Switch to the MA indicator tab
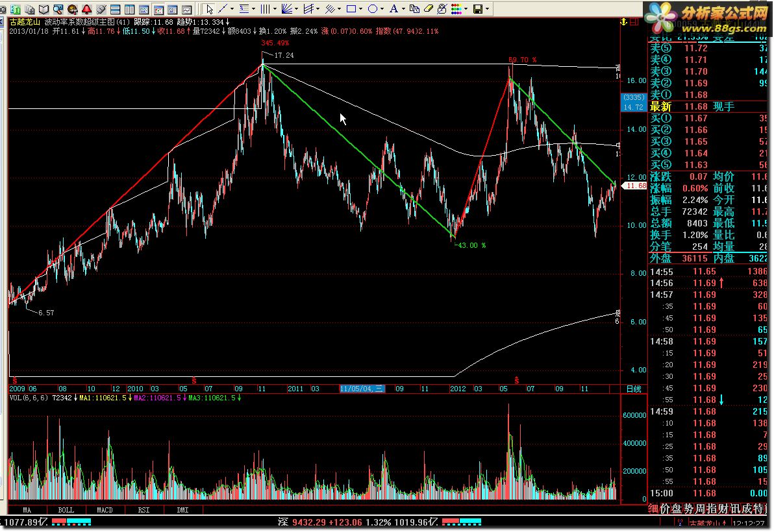The image size is (774, 532). 27,511
